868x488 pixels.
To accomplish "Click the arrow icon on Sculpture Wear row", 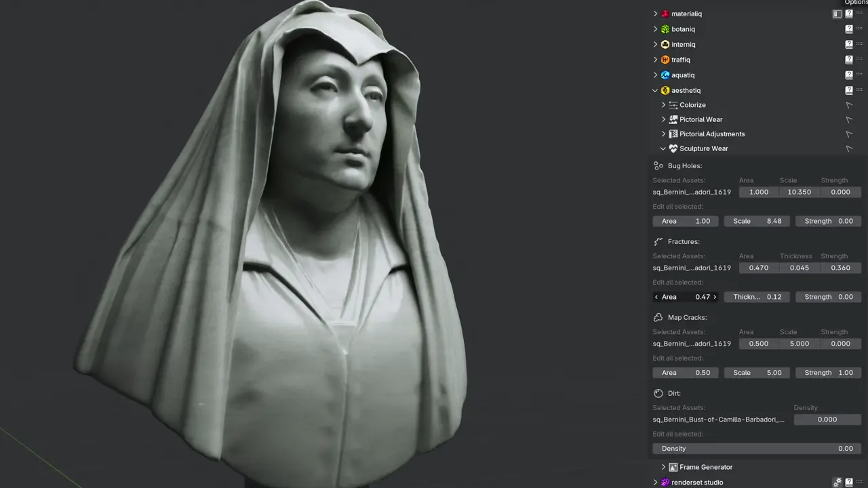I will pos(849,148).
